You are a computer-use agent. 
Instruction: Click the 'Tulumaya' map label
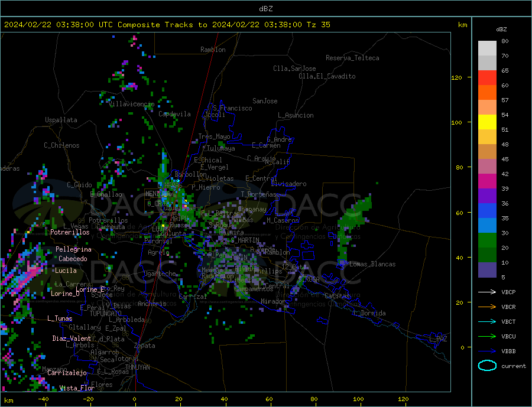(221, 148)
